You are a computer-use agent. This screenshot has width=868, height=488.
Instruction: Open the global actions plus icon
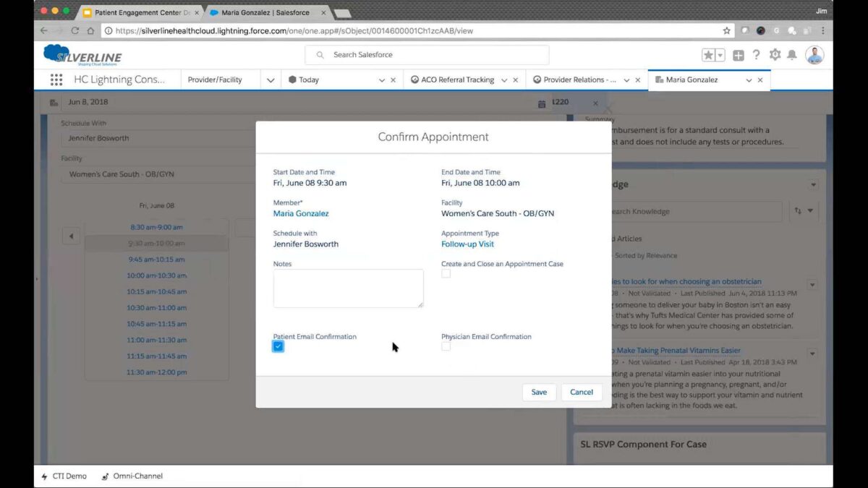738,55
